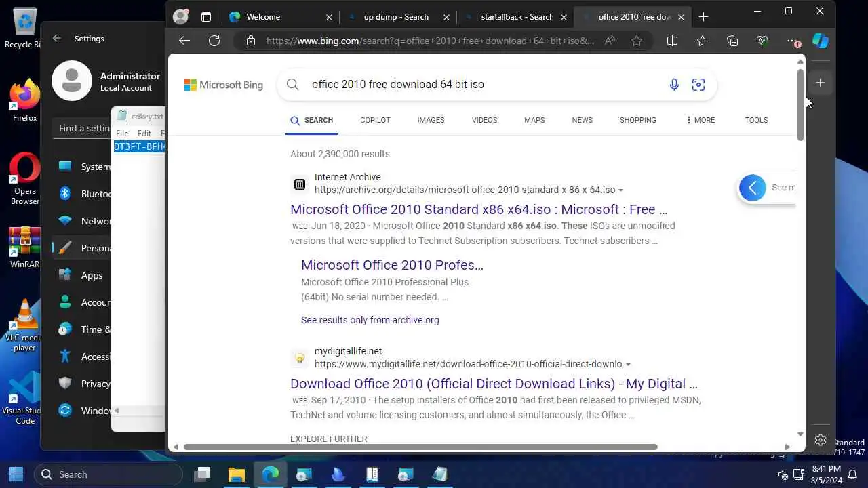Switch to the startallback - Search tab
The height and width of the screenshot is (488, 868).
coord(515,17)
